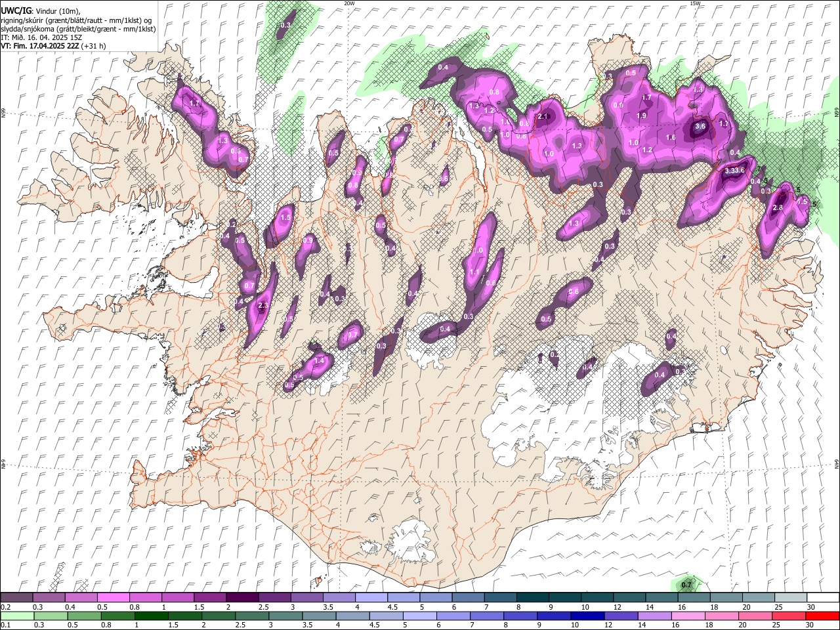Click the 2.8 precipitation value on the map
This screenshot has height=630, width=840.
[x=778, y=207]
